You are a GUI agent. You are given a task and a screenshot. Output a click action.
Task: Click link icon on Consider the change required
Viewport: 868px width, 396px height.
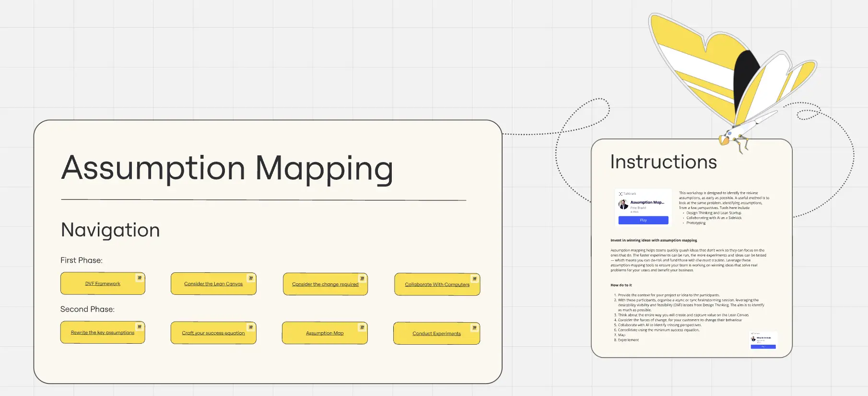pos(362,279)
